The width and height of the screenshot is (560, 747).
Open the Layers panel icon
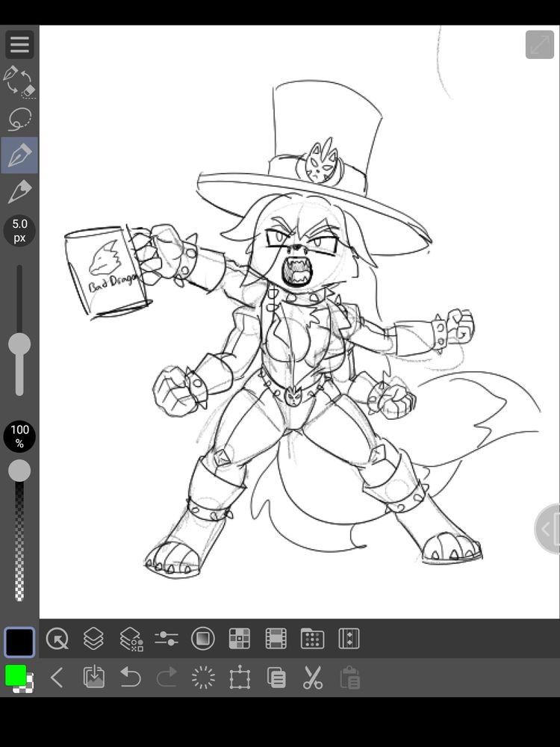(93, 639)
